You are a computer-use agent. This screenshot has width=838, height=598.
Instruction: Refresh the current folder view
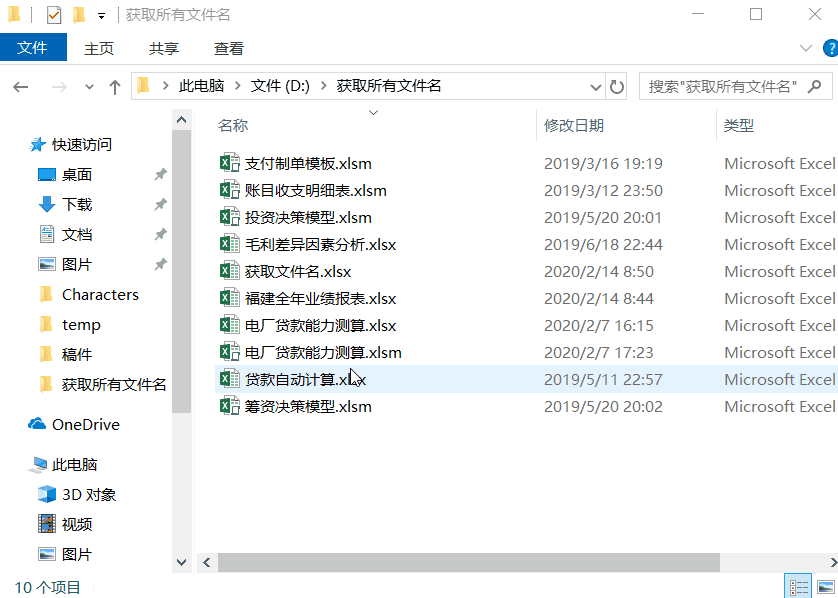(x=616, y=87)
